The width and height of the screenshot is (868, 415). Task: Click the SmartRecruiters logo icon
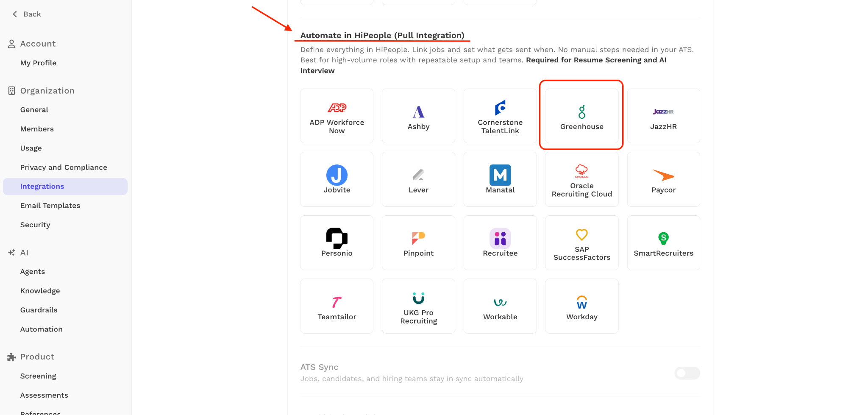[x=663, y=238]
